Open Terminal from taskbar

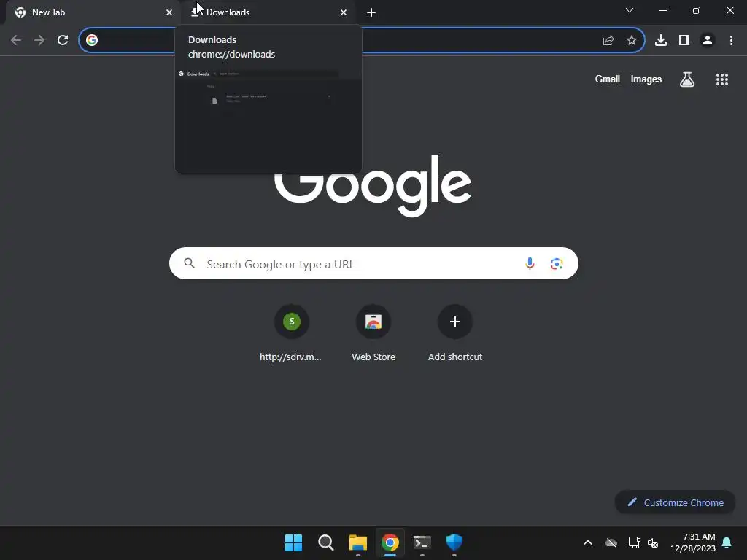click(422, 542)
